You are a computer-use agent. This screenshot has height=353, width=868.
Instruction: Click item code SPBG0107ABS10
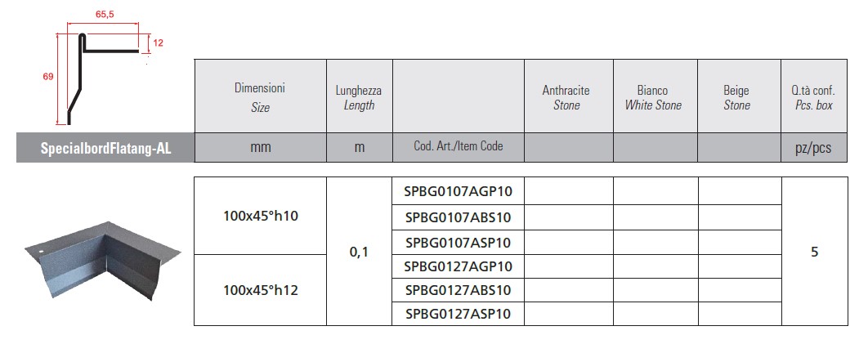click(x=459, y=217)
